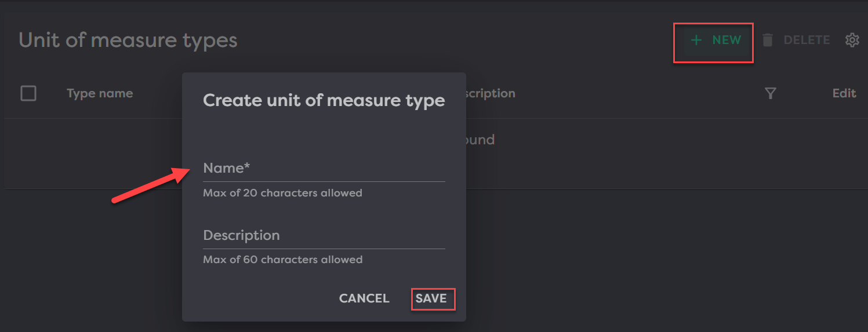Focus the Description input field in dialog
The image size is (868, 332).
click(324, 236)
